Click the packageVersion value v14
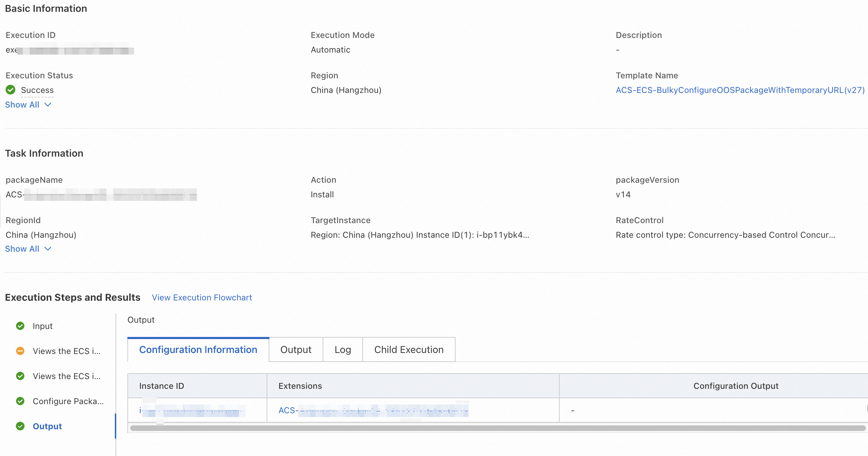 pyautogui.click(x=623, y=195)
